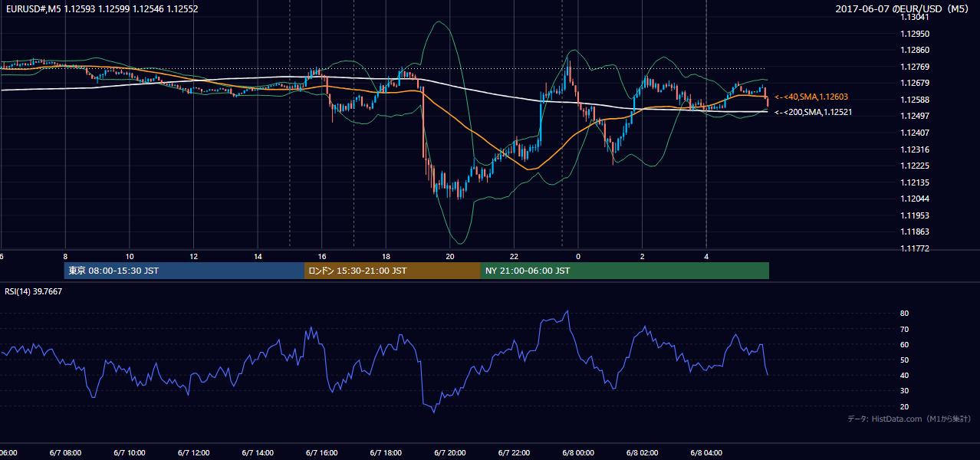This screenshot has width=980, height=460.
Task: Click price axis label 1.12679
Action: click(x=914, y=83)
